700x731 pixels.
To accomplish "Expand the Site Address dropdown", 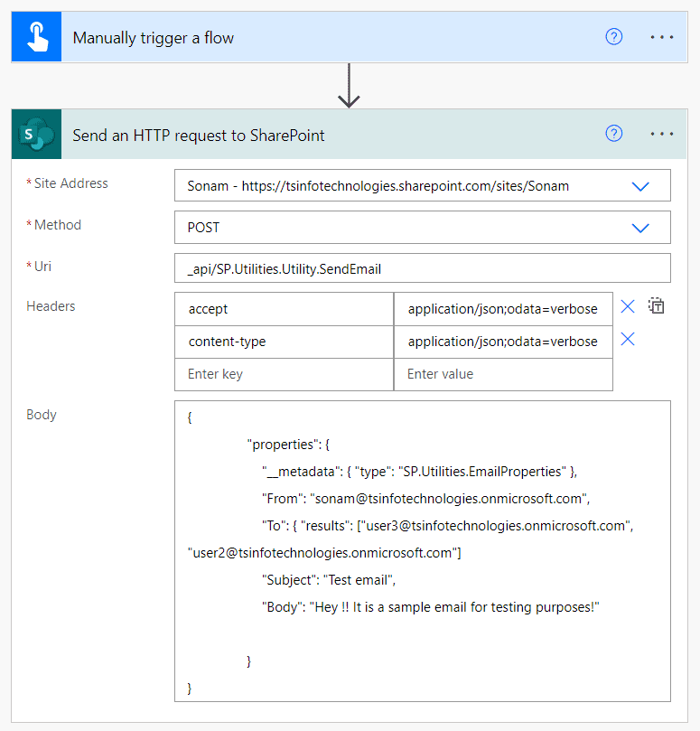I will [x=640, y=186].
